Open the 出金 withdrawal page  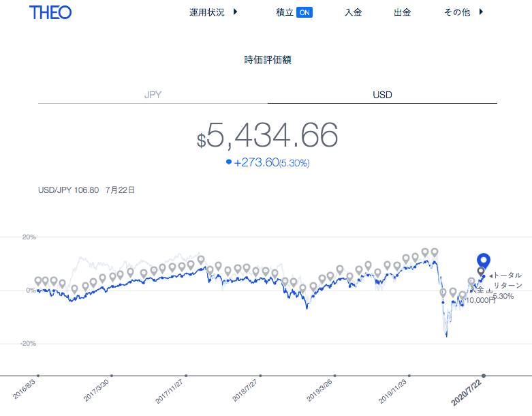tap(403, 12)
